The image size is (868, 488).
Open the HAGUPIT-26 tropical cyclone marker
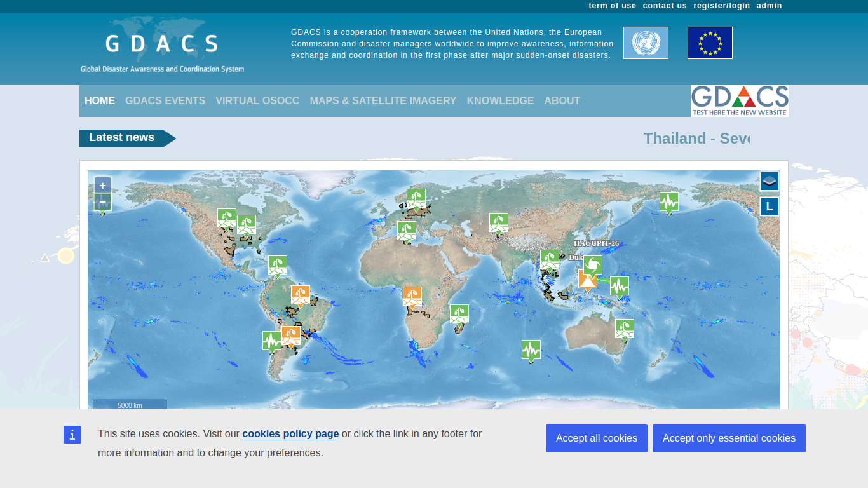tap(593, 265)
